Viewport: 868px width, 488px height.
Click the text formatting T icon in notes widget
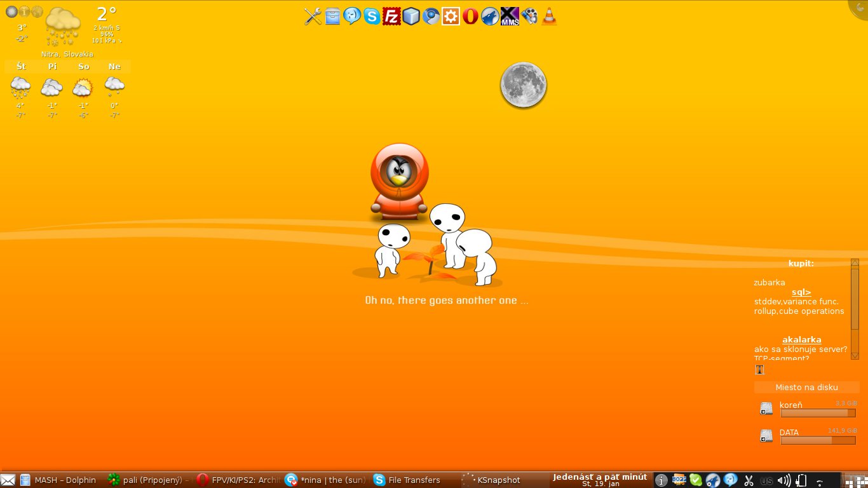tap(759, 369)
